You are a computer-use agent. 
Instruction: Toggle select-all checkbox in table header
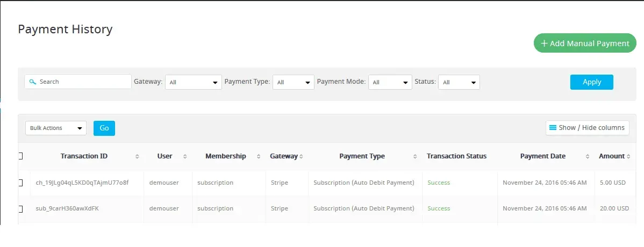(20, 156)
